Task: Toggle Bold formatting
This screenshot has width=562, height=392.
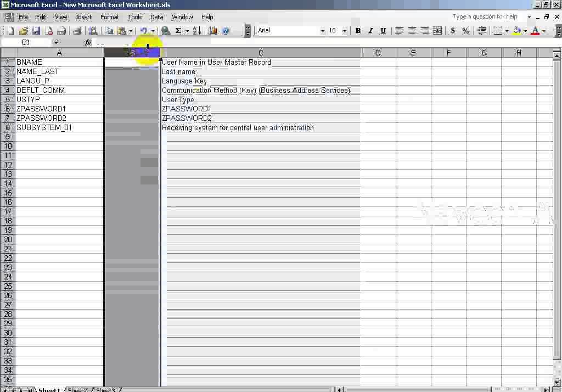Action: [358, 31]
